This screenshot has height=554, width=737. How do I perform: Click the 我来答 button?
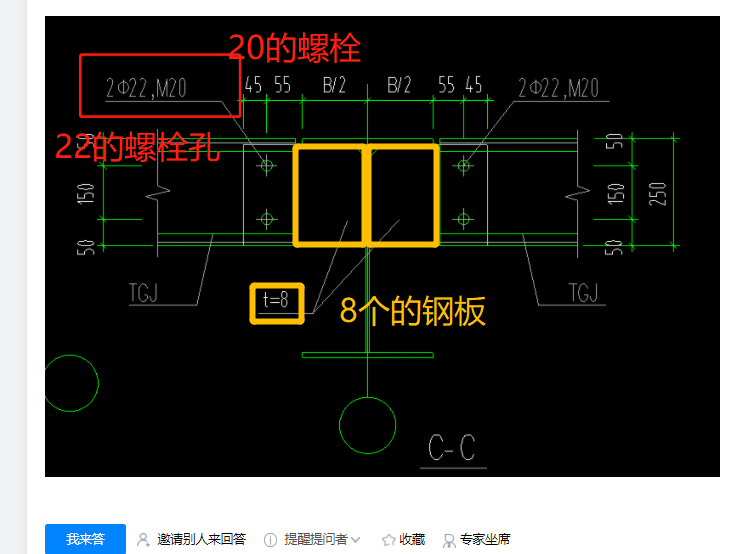point(85,539)
